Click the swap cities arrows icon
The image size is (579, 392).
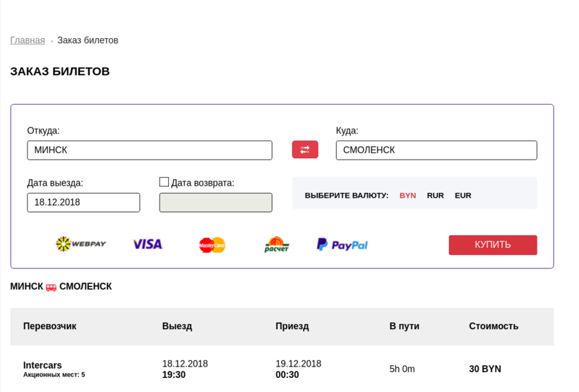[305, 150]
